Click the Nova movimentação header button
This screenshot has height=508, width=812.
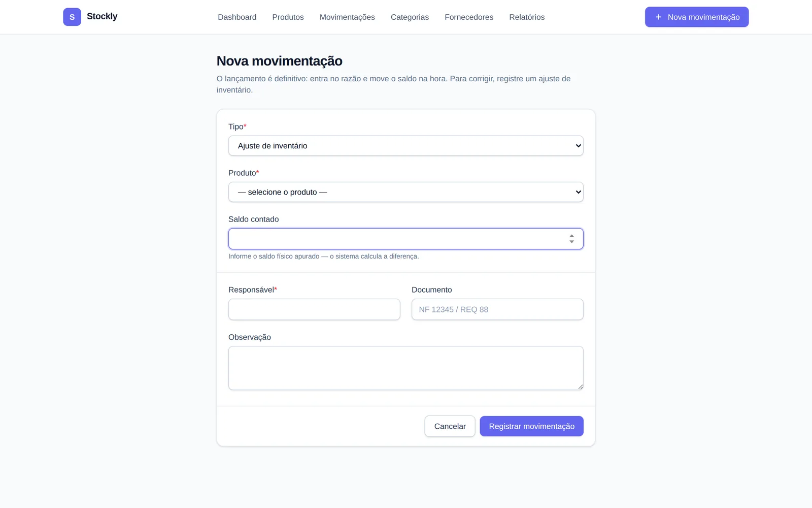pyautogui.click(x=697, y=17)
